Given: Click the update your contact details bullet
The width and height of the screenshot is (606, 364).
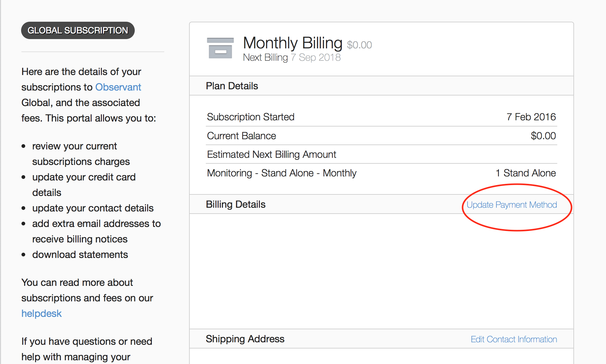Looking at the screenshot, I should point(93,208).
